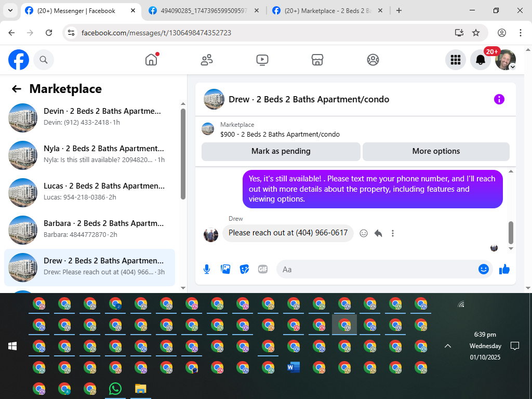532x399 pixels.
Task: Open the Facebook search icon
Action: tap(44, 60)
